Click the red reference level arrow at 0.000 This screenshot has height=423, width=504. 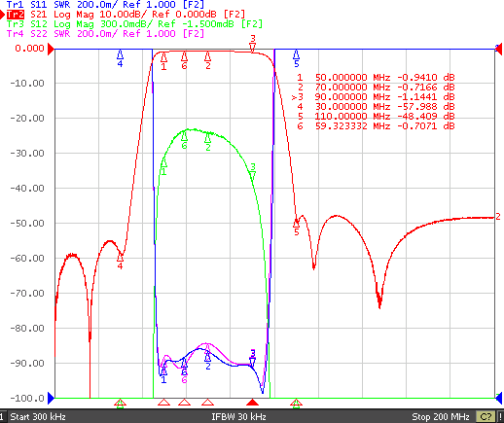52,50
